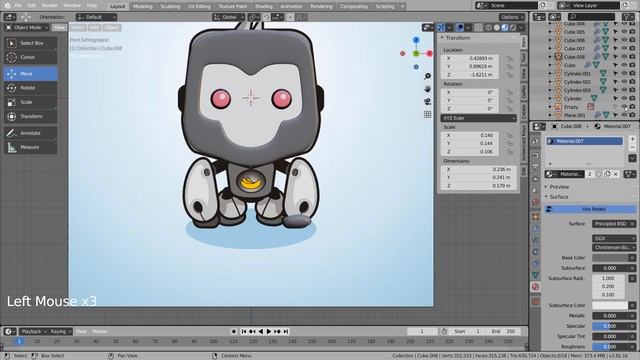Pick the Rotate tool
This screenshot has height=360, width=640.
31,88
